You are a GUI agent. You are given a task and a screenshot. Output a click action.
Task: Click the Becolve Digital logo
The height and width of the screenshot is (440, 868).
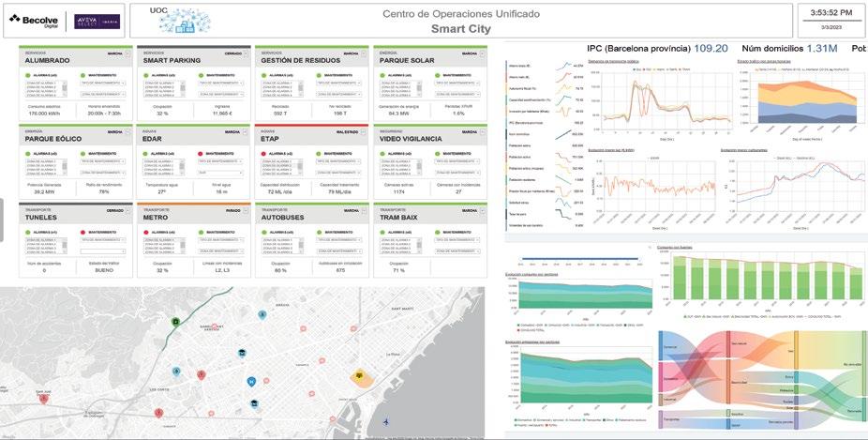tap(35, 21)
